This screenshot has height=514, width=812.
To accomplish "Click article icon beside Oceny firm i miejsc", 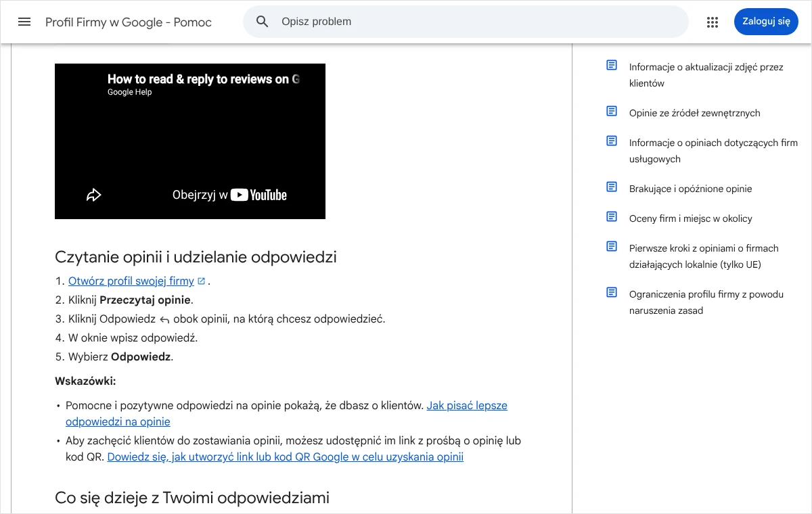I will click(612, 217).
